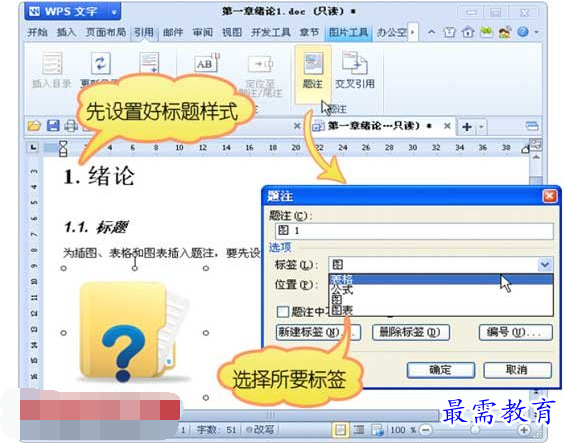The height and width of the screenshot is (443, 564).
Task: Open the 图片工具 ribbon tab
Action: click(x=348, y=32)
